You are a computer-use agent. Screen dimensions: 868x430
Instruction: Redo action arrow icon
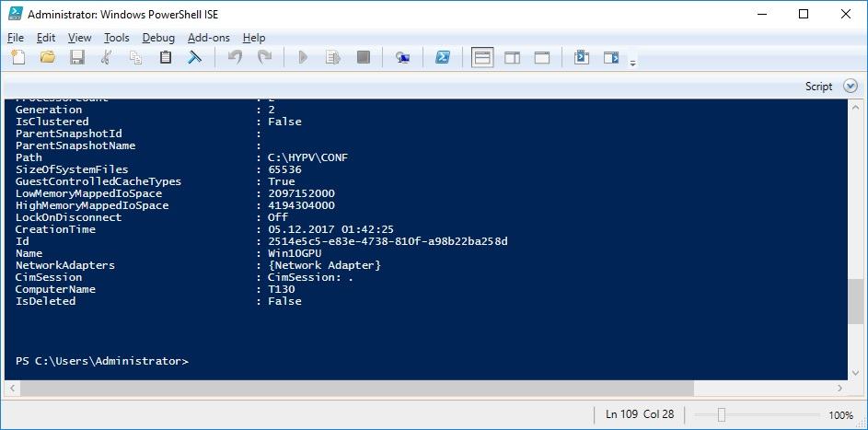pos(264,57)
